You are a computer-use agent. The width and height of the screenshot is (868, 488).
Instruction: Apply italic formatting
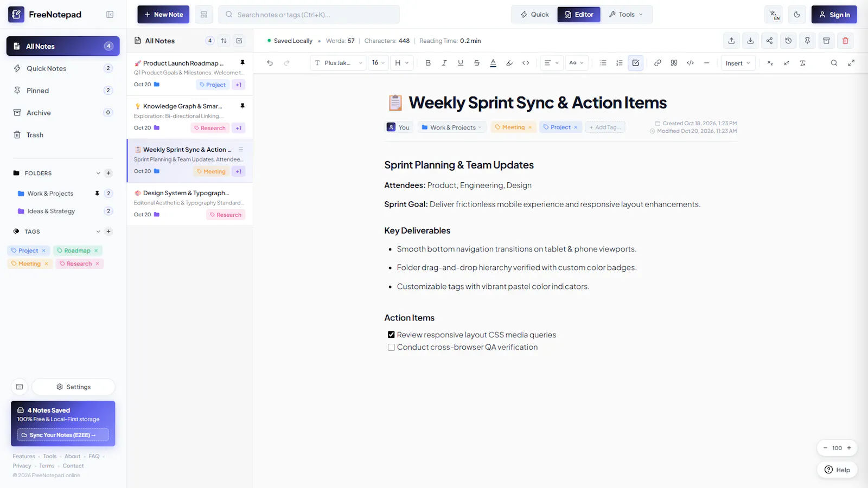click(444, 63)
